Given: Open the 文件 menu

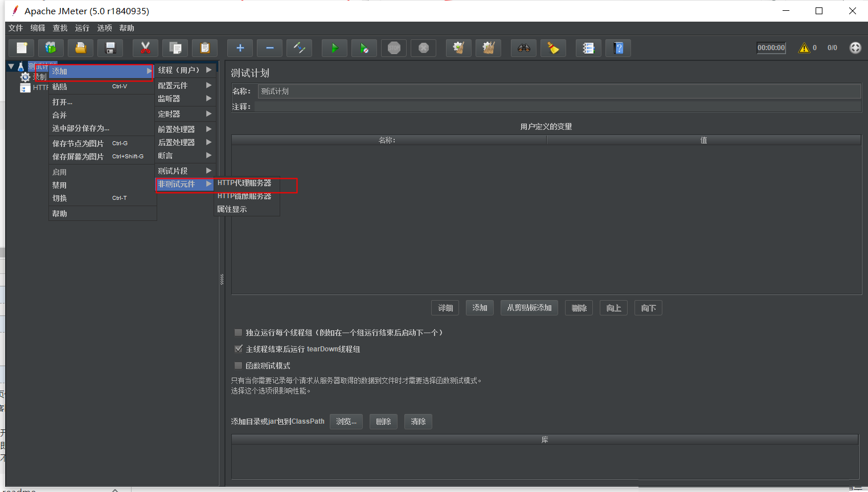Looking at the screenshot, I should click(16, 28).
